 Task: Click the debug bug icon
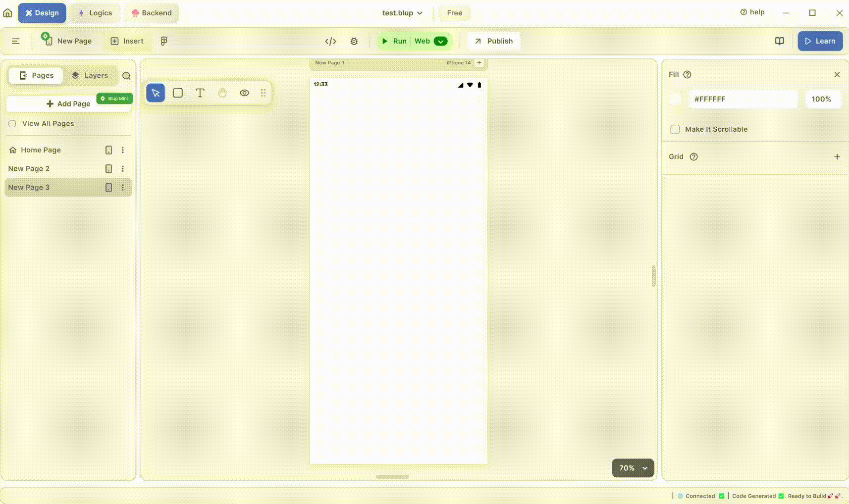(354, 41)
